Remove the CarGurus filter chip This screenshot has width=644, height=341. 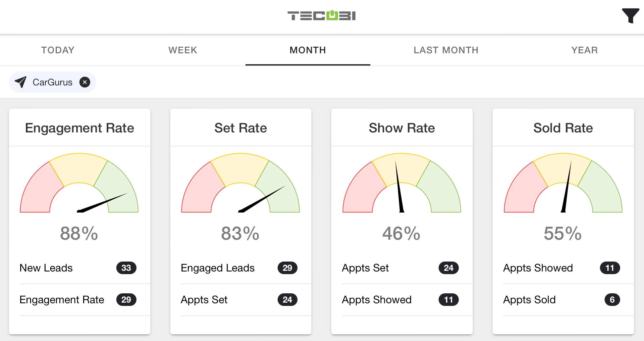[x=85, y=82]
